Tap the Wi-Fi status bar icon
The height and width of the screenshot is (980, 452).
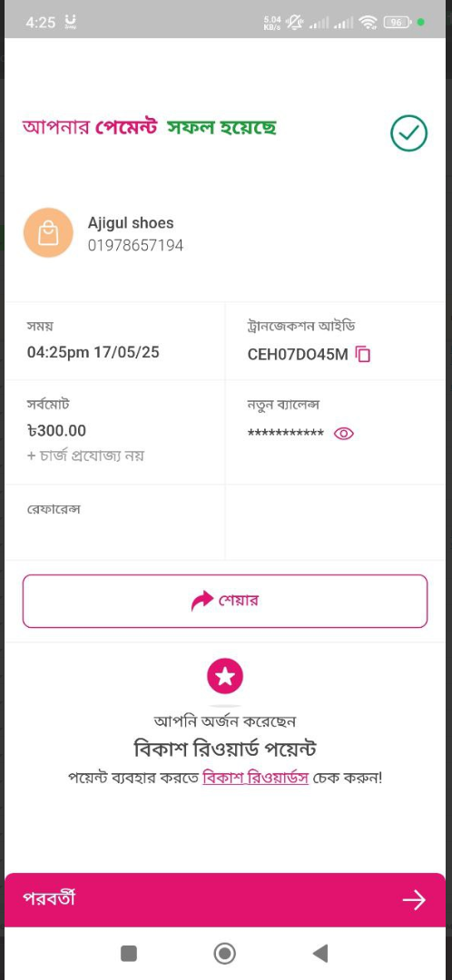368,23
